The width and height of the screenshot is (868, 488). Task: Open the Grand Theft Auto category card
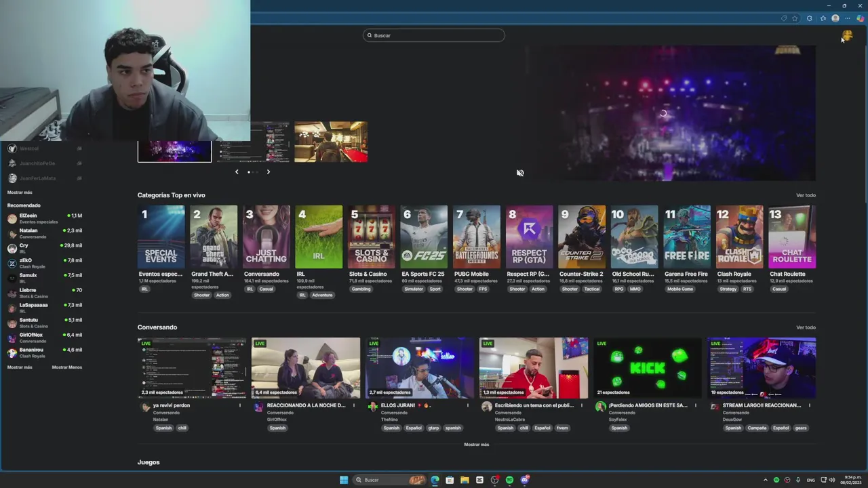(214, 237)
